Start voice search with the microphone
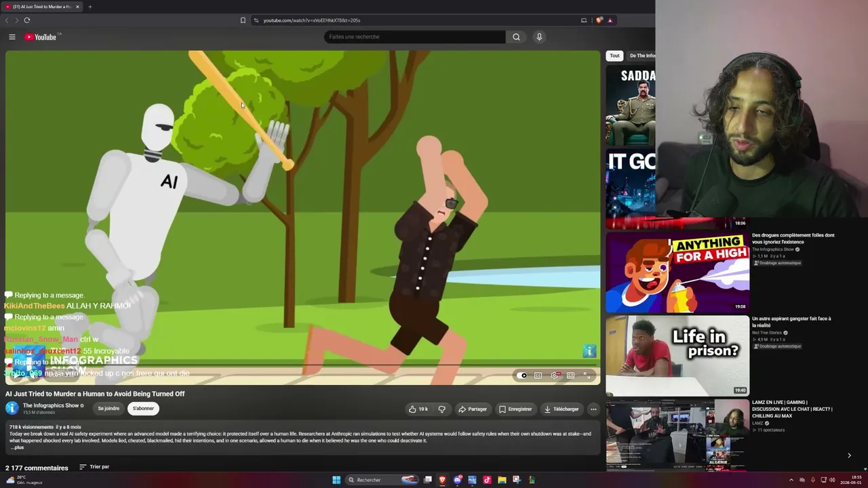This screenshot has width=868, height=488. [539, 37]
